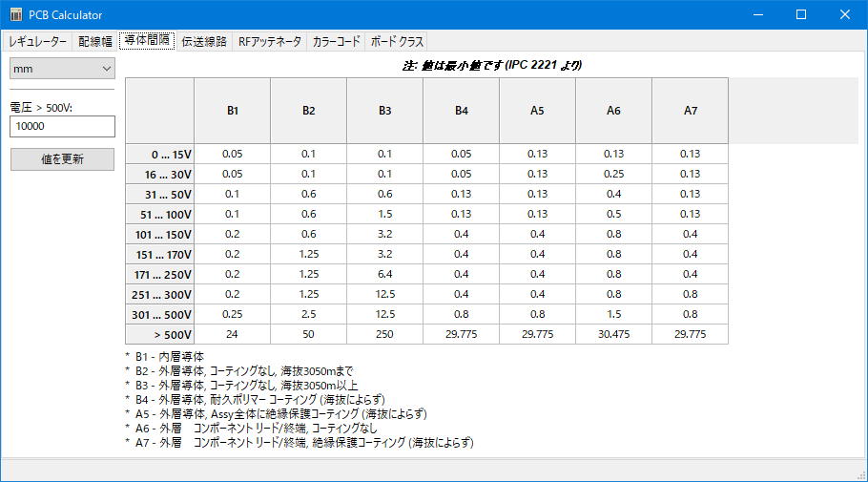Click the PCB Calculator app icon in title bar

15,15
